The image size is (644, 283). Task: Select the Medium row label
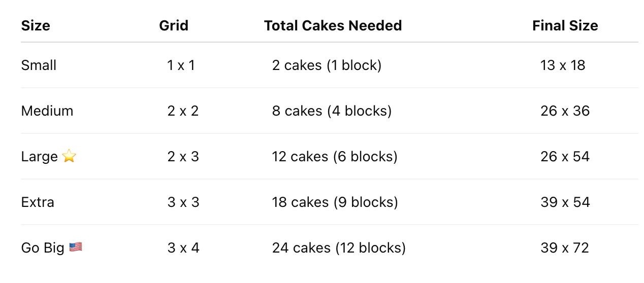[x=47, y=111]
